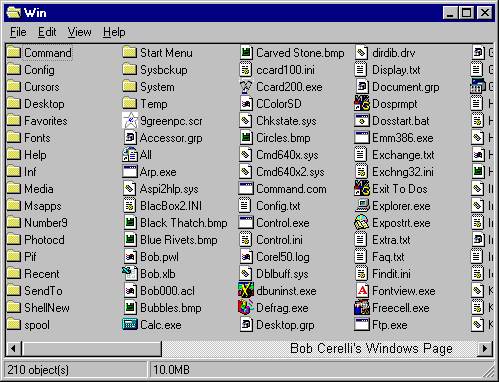Click the Black Thatch.bmp bitmap icon
This screenshot has height=382, width=499.
[130, 222]
